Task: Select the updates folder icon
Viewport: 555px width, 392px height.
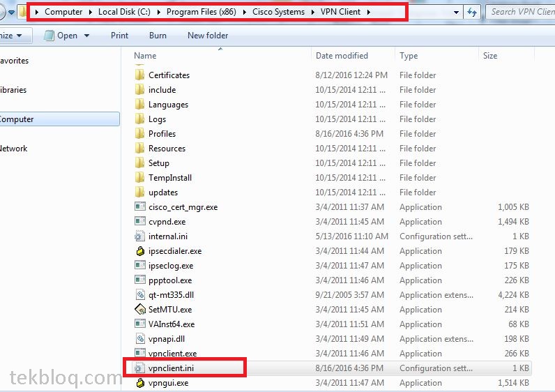Action: (x=140, y=192)
